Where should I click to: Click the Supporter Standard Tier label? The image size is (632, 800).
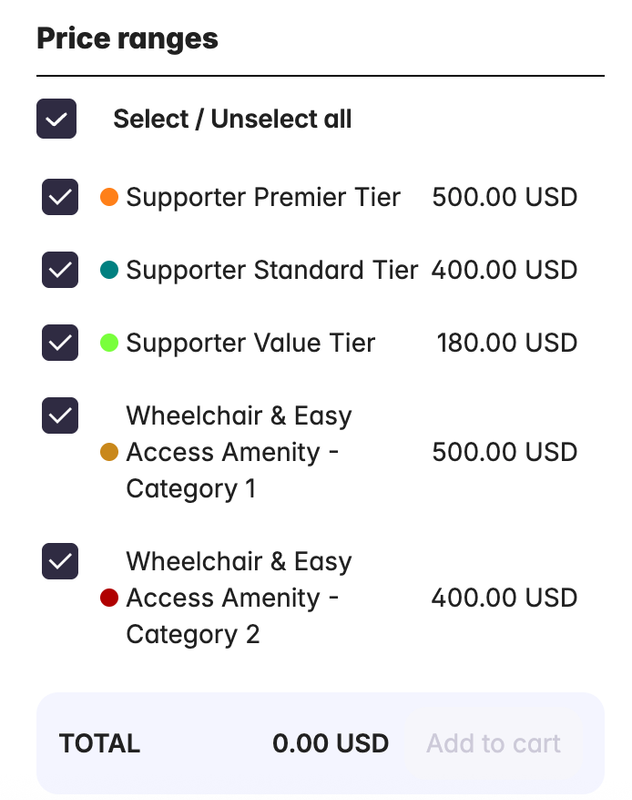(x=272, y=270)
